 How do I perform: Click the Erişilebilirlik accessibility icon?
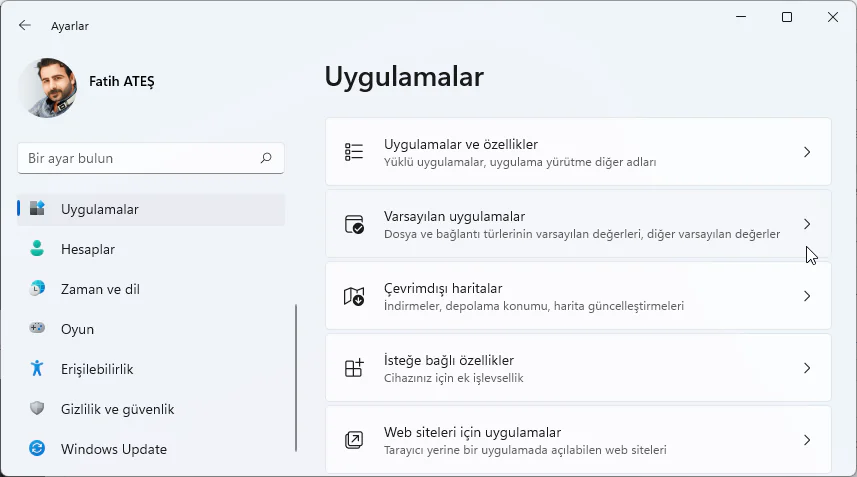[x=37, y=369]
